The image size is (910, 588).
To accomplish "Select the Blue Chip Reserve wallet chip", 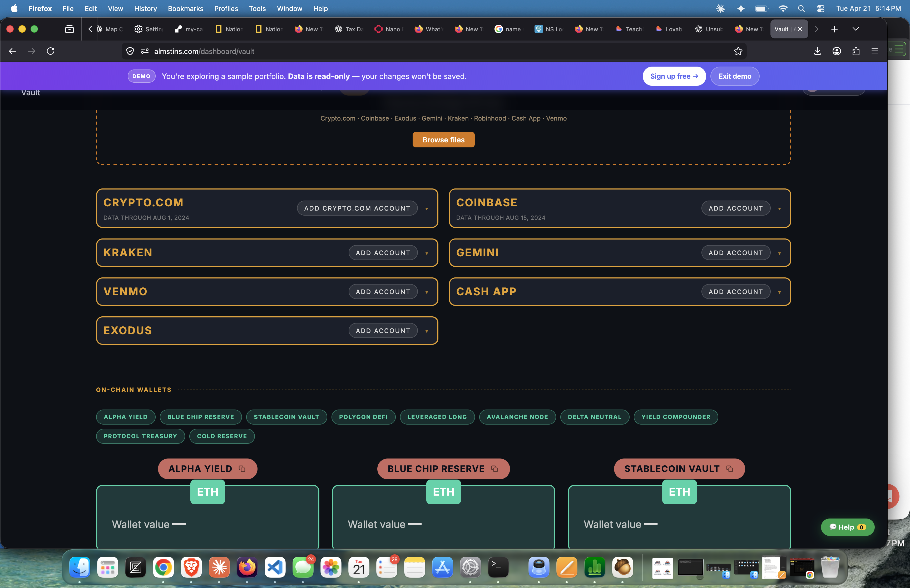I will tap(200, 417).
